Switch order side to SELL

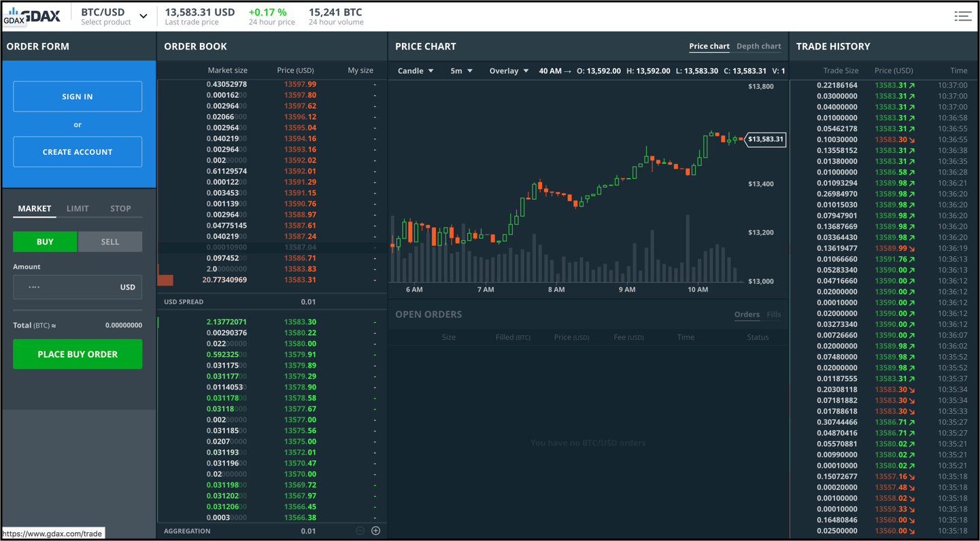coord(110,242)
